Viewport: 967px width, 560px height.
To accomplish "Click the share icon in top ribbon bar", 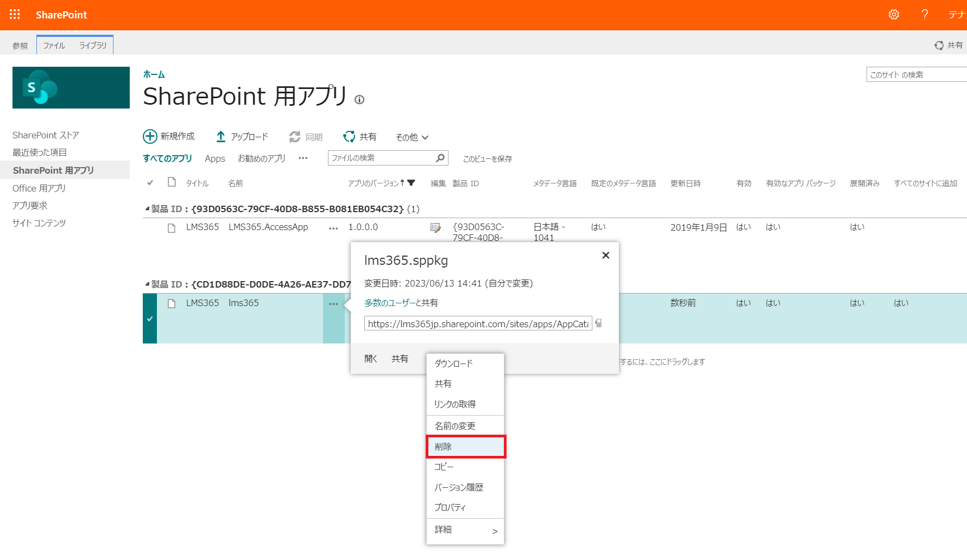I will [939, 46].
